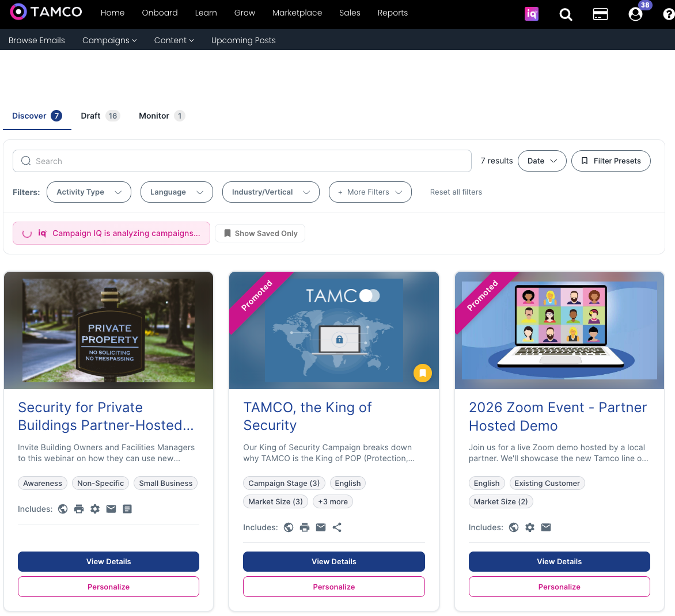The width and height of the screenshot is (675, 616).
Task: Open the top bar search magnifier
Action: tap(566, 14)
